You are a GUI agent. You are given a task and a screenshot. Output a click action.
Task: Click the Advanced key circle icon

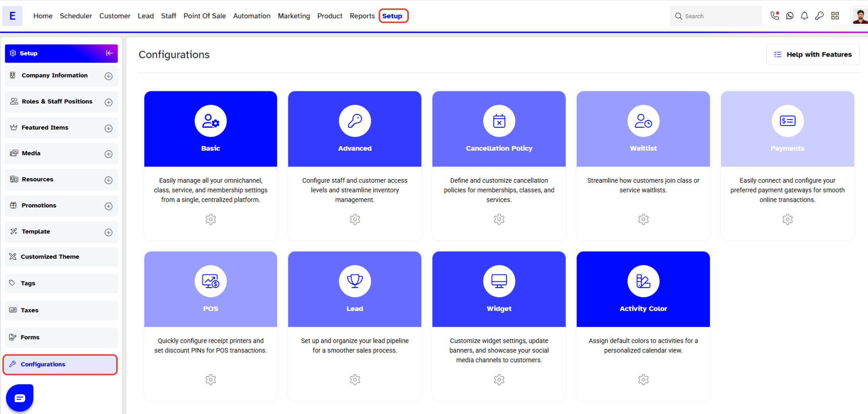pyautogui.click(x=355, y=121)
